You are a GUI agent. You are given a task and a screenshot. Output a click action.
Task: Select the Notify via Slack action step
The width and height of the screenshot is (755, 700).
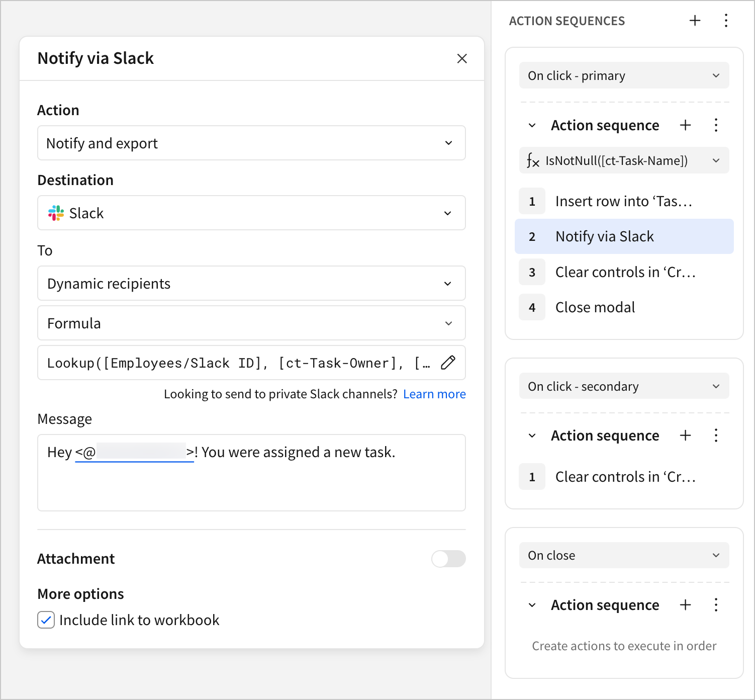624,236
